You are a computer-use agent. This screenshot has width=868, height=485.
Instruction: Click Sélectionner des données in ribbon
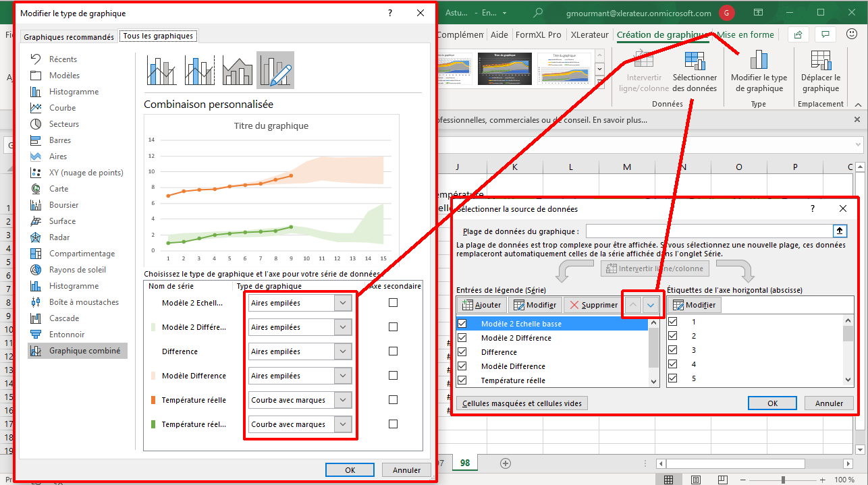tap(695, 72)
